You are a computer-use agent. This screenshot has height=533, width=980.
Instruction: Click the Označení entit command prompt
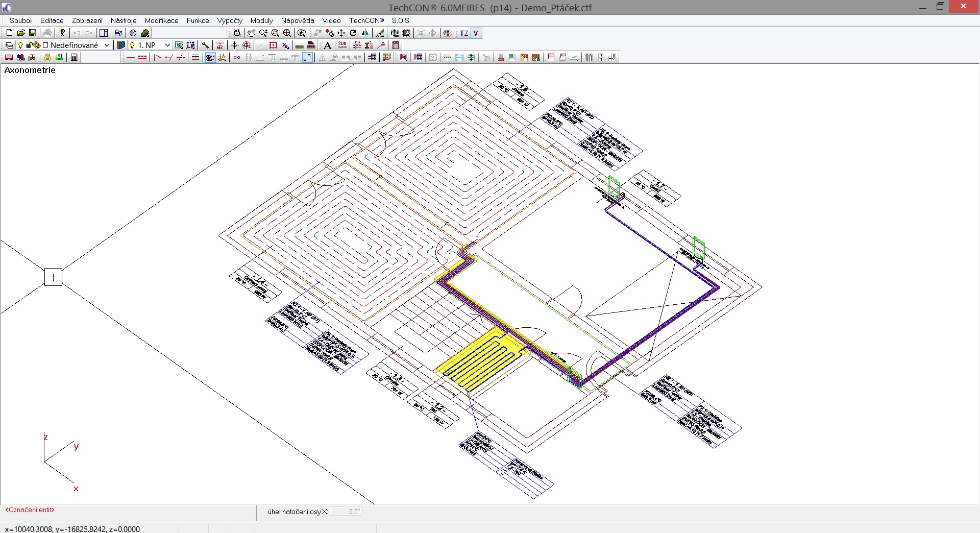pyautogui.click(x=30, y=510)
